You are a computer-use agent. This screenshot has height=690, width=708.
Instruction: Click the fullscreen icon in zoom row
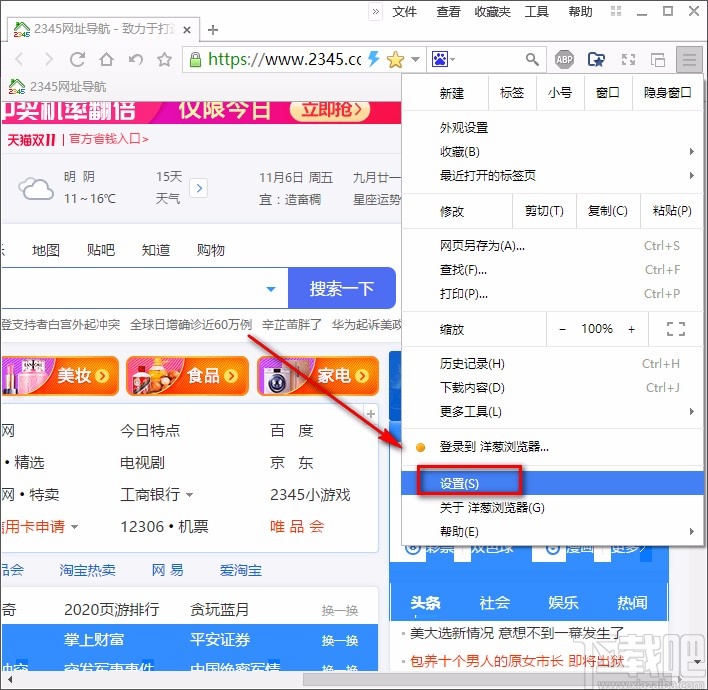(x=675, y=329)
